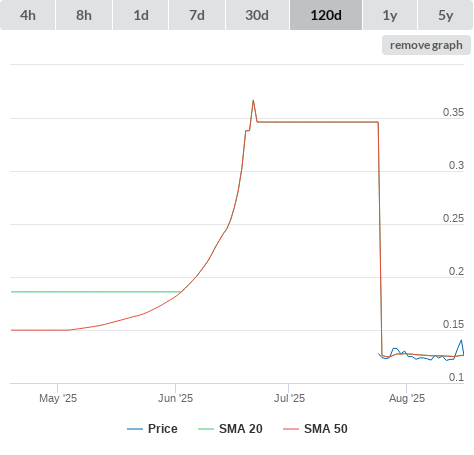
Task: Click the Aug '25 axis label
Action: (x=407, y=398)
